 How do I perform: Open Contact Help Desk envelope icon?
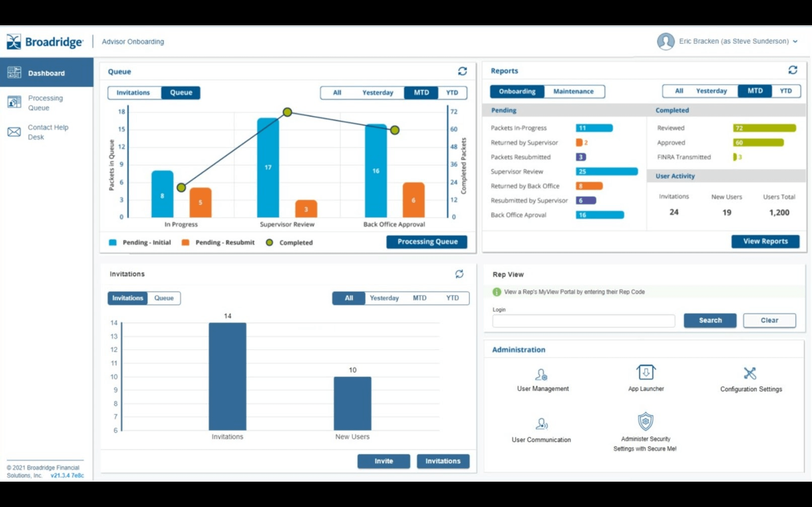point(14,132)
